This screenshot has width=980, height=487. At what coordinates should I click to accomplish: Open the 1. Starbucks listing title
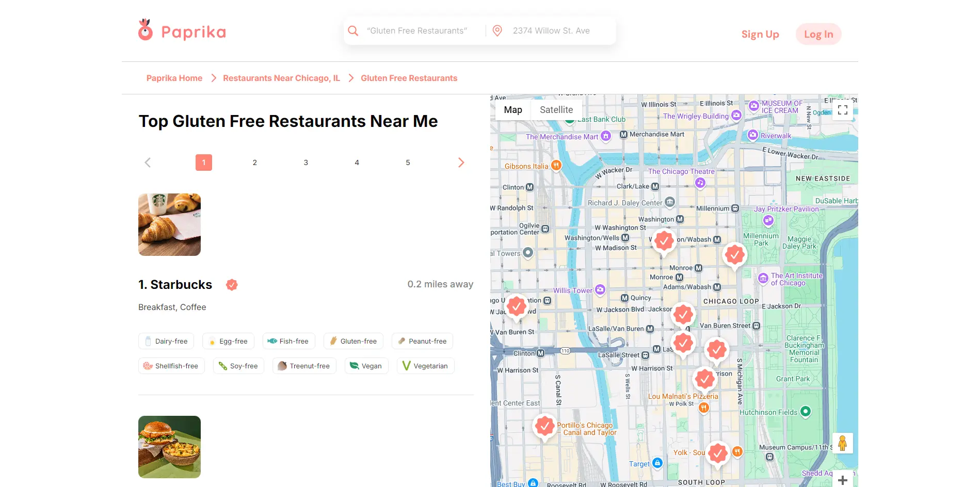pos(175,285)
